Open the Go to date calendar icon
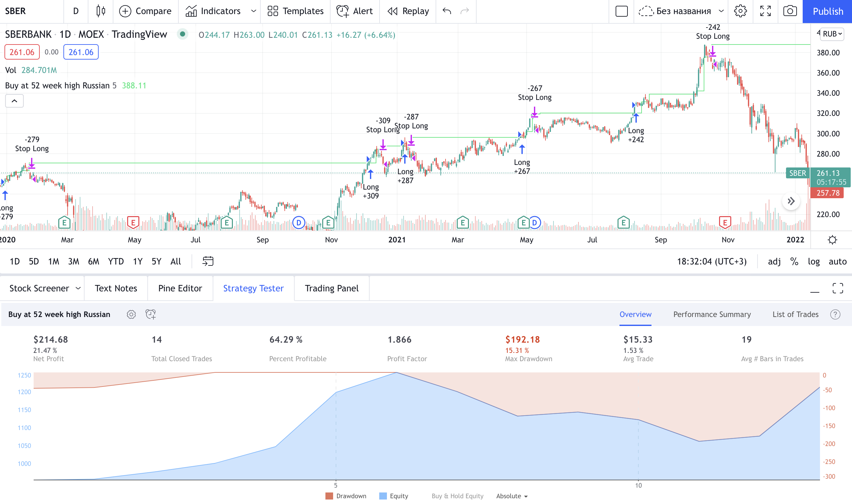The image size is (852, 504). [x=208, y=261]
